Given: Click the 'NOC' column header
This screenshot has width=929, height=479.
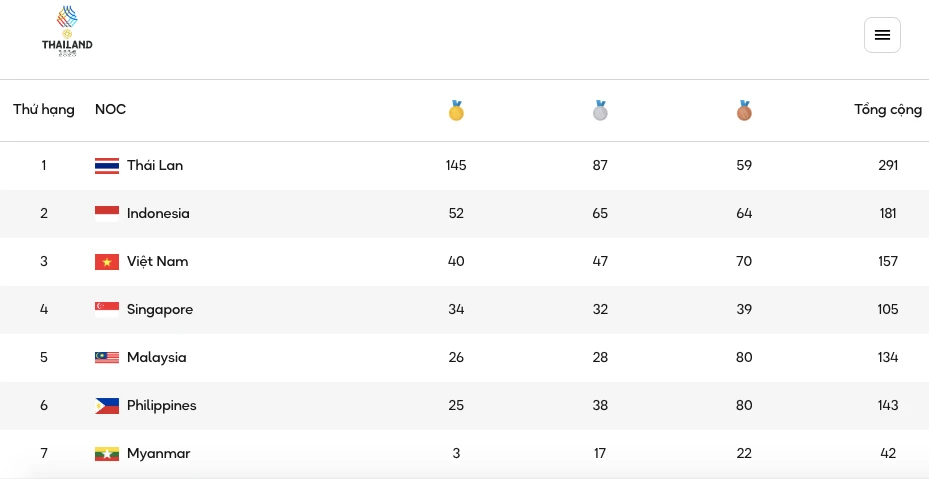Looking at the screenshot, I should 110,110.
